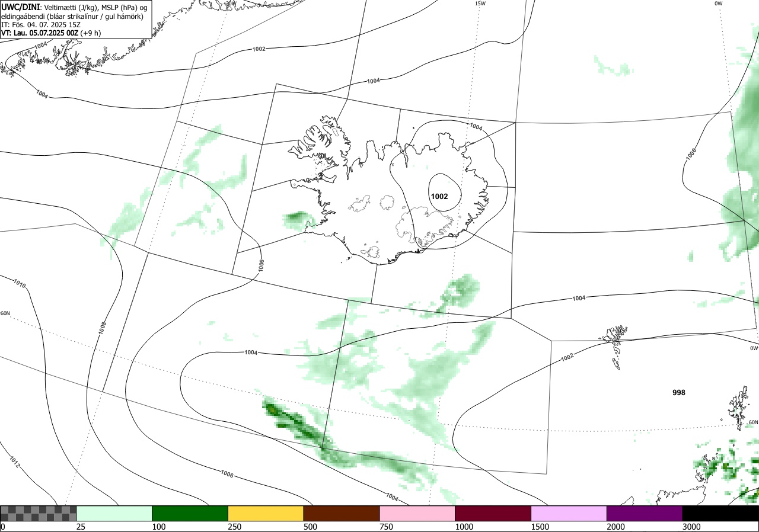Image resolution: width=759 pixels, height=532 pixels.
Task: Select the light green 25–100 legend swatch
Action: (114, 513)
